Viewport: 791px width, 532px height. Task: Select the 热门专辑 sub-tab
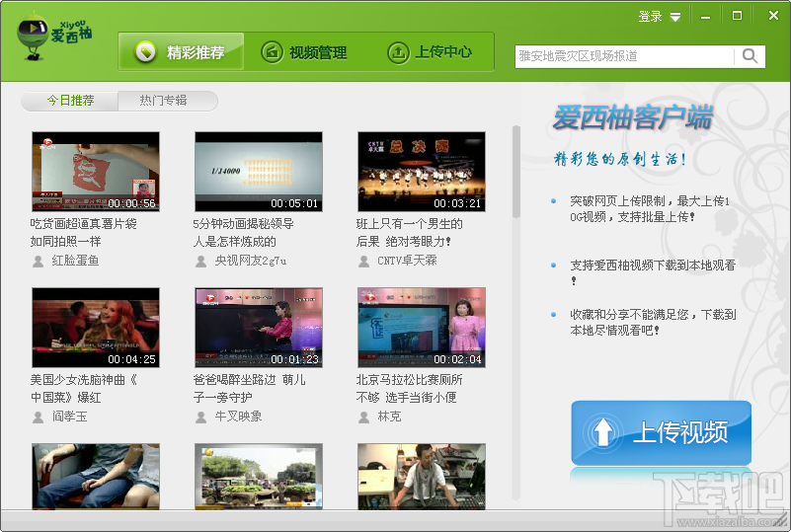pos(164,101)
